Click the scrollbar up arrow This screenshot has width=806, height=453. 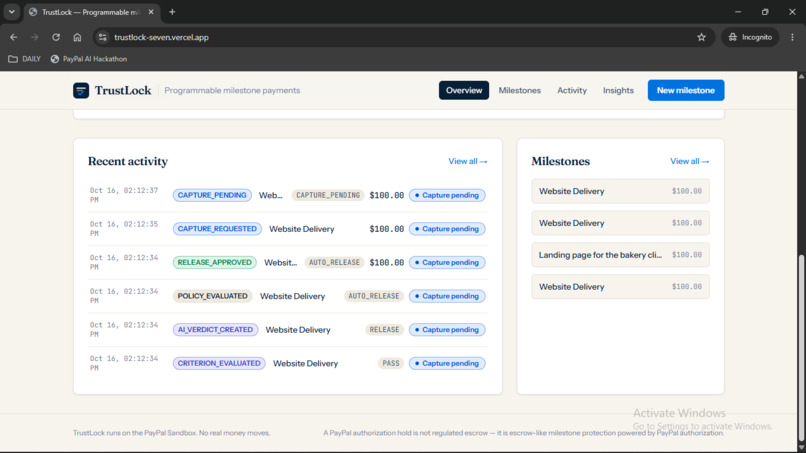coord(801,76)
